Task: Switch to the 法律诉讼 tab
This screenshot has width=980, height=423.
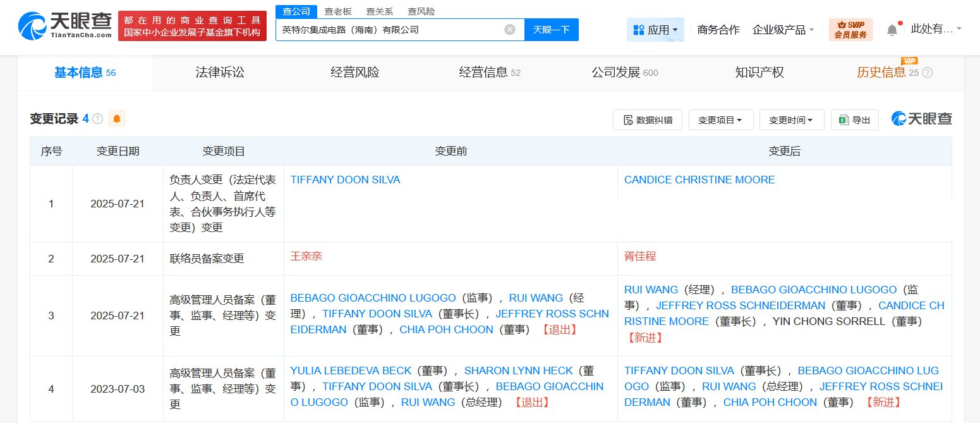Action: pyautogui.click(x=220, y=73)
